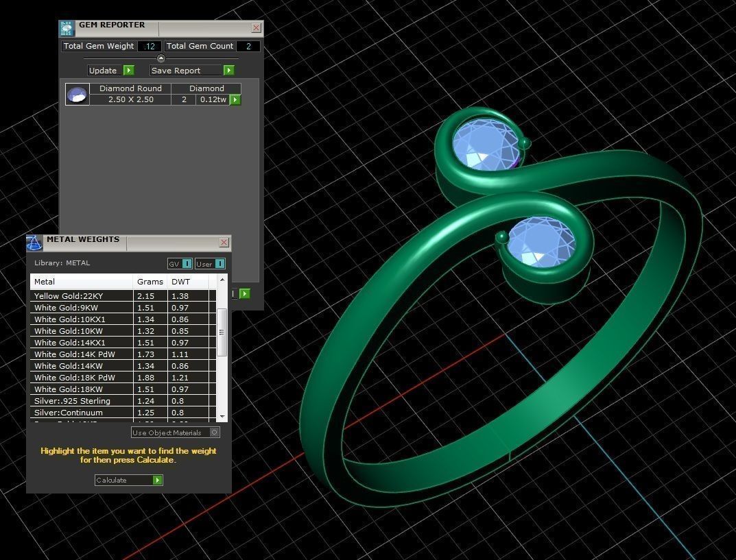The image size is (736, 560).
Task: Click the Metal Weights panel icon
Action: 34,243
